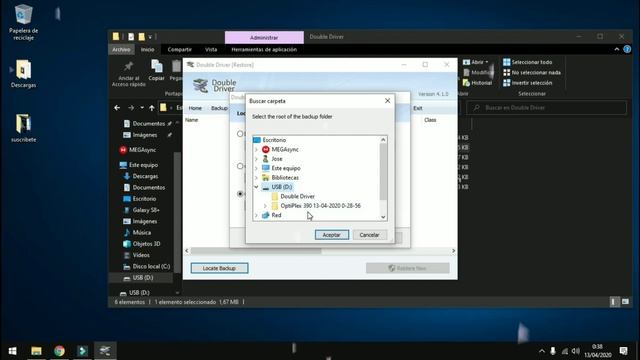Switch to the Vista ribbon tab
The width and height of the screenshot is (640, 360).
click(211, 49)
